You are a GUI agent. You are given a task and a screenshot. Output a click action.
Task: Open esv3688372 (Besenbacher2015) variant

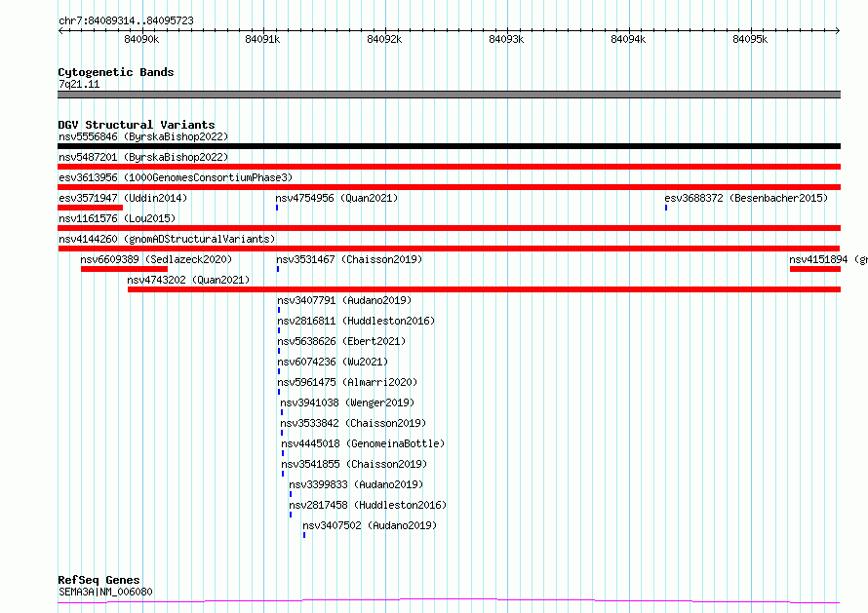coord(746,198)
